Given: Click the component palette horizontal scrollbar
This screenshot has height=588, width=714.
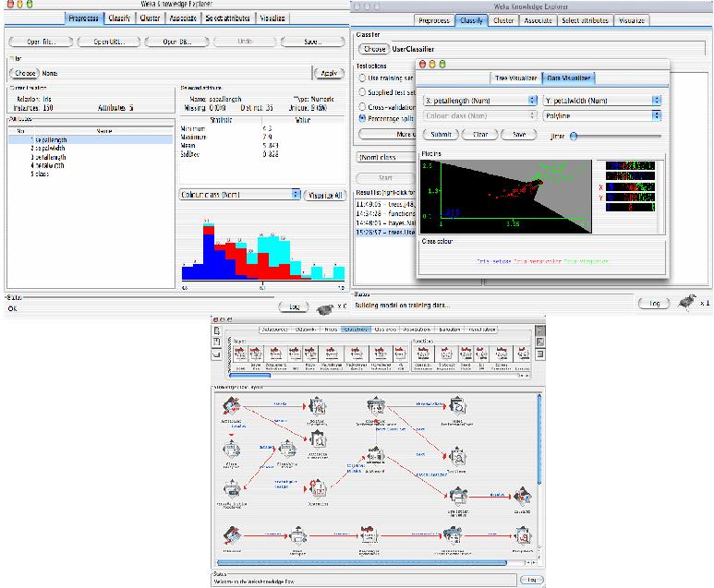Looking at the screenshot, I should [x=250, y=376].
